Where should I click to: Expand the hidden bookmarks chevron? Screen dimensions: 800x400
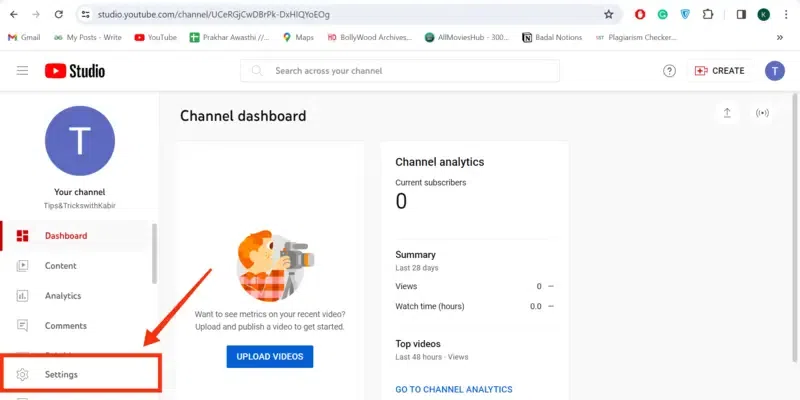779,37
